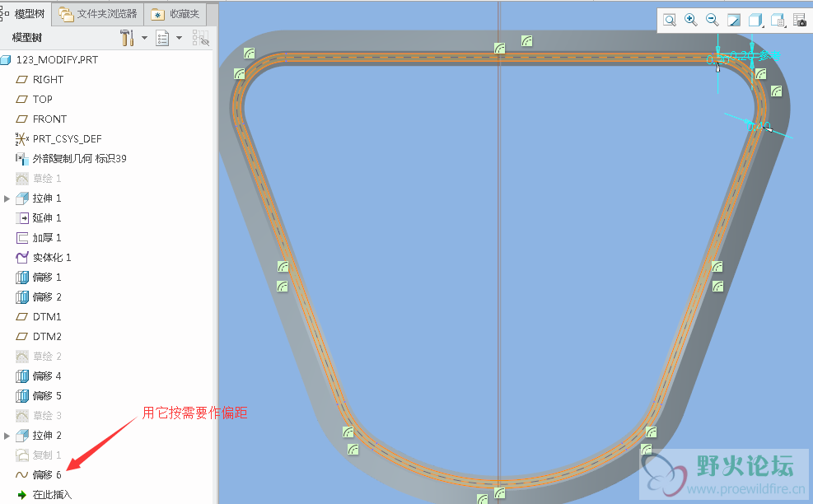813x504 pixels.
Task: Open the saved orientations icon
Action: [778, 21]
